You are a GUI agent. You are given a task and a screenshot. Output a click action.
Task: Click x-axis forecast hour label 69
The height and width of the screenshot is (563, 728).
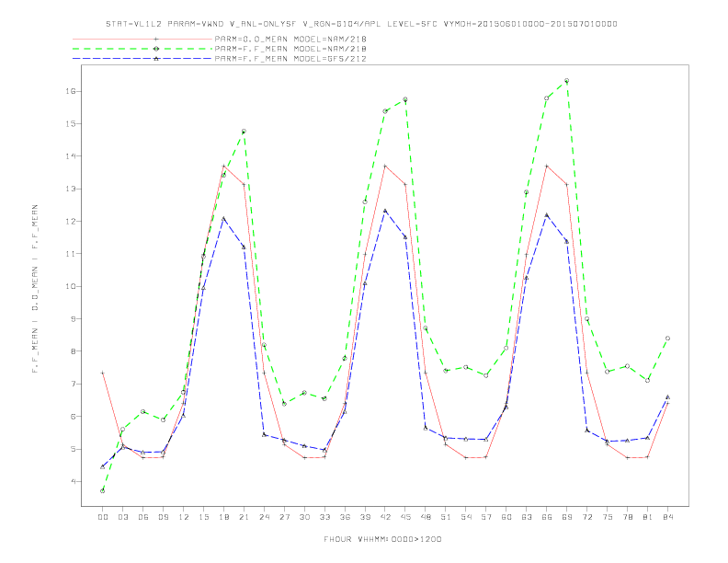(x=567, y=517)
